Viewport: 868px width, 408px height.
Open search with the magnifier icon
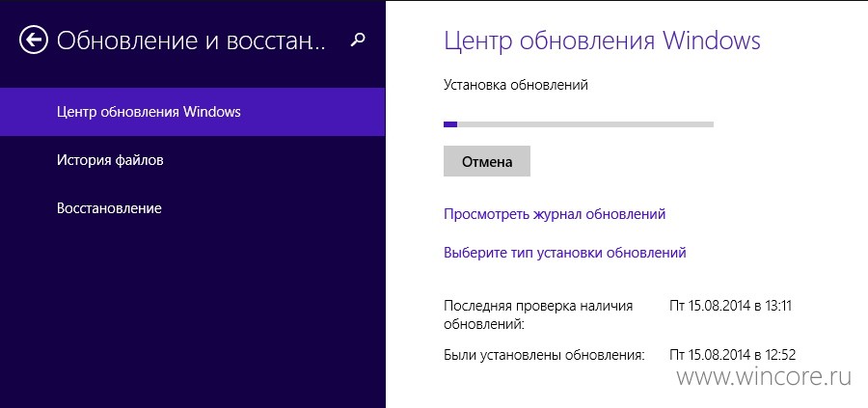[x=358, y=40]
